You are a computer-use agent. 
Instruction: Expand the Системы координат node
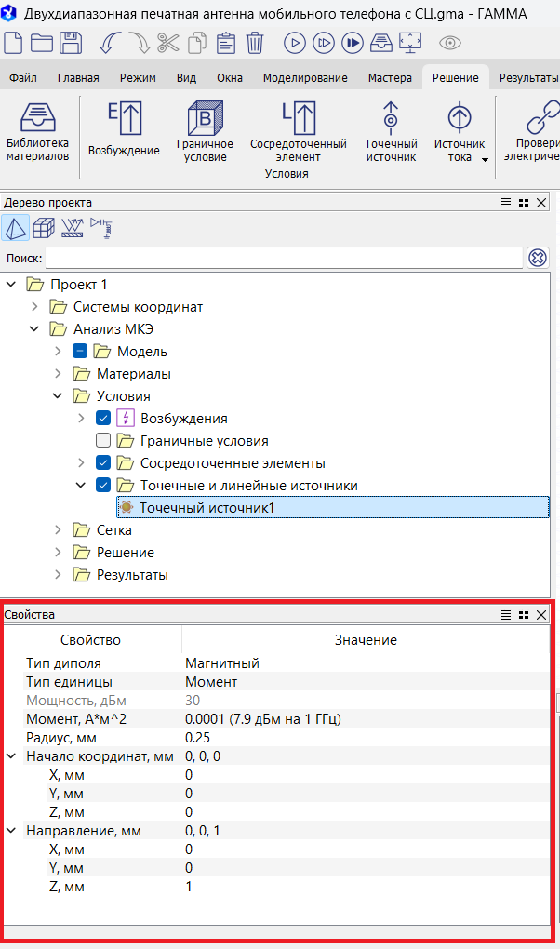point(35,307)
